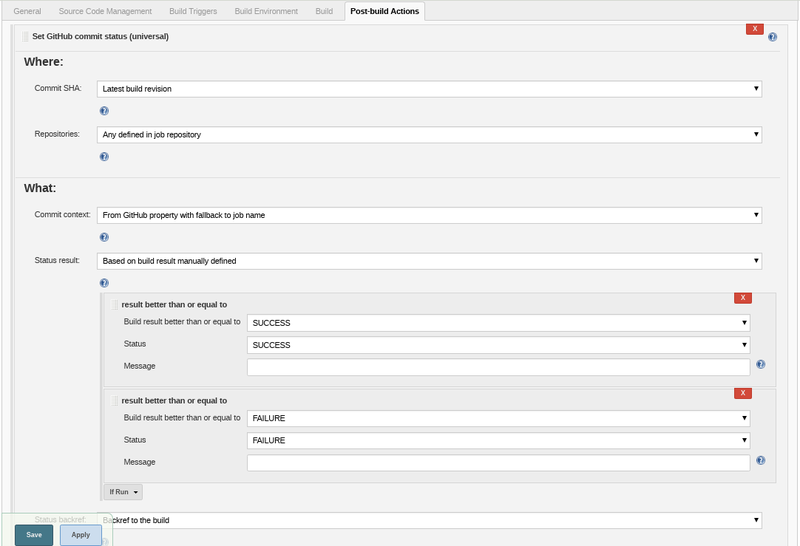Open the Build Environment tab
This screenshot has height=546, width=800.
pos(266,11)
